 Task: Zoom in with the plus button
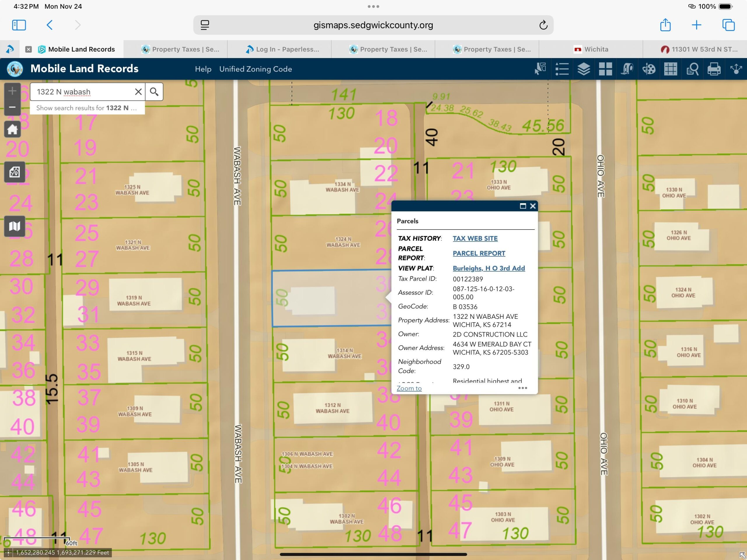pyautogui.click(x=13, y=91)
